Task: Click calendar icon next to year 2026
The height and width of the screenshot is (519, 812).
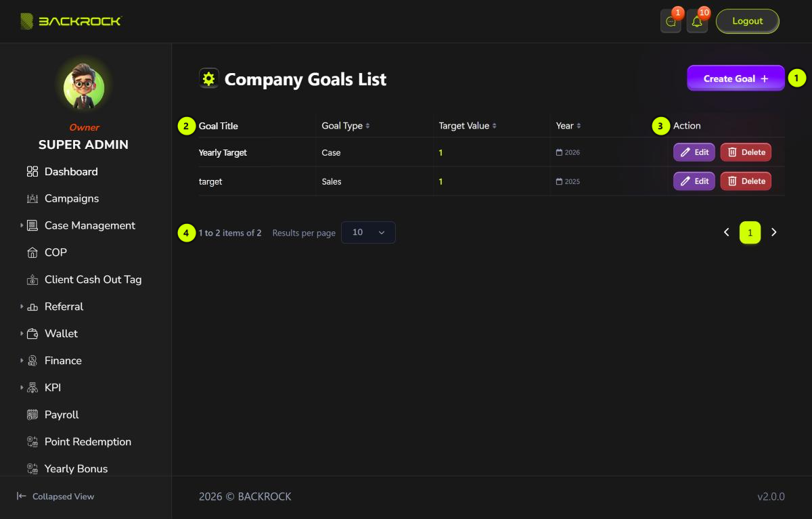Action: [559, 153]
